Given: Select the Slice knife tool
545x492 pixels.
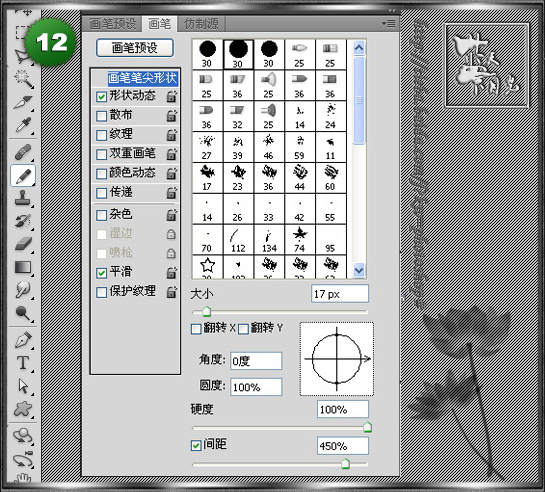Looking at the screenshot, I should [24, 102].
